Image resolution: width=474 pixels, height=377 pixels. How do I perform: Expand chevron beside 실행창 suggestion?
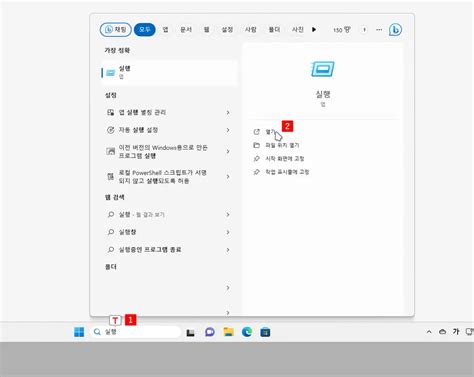click(228, 232)
